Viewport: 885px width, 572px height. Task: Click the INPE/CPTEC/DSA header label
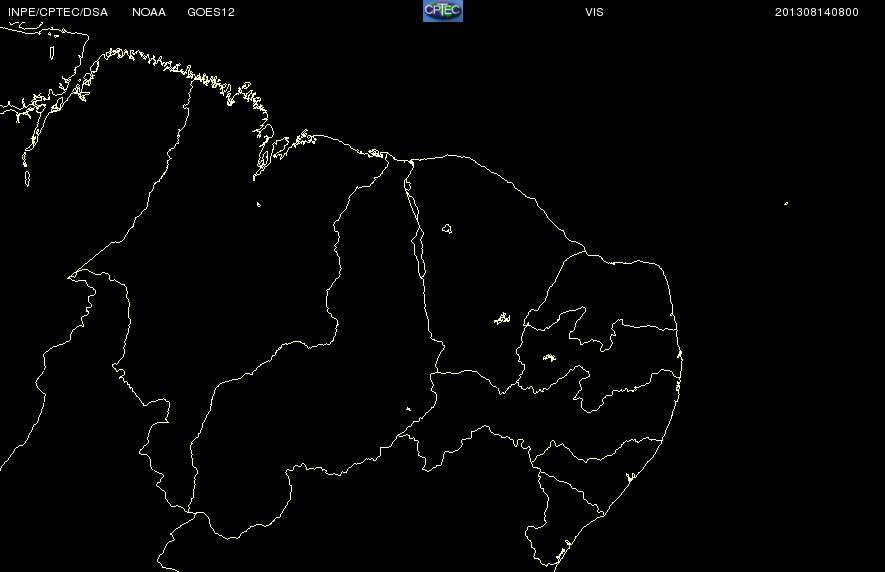click(x=58, y=12)
